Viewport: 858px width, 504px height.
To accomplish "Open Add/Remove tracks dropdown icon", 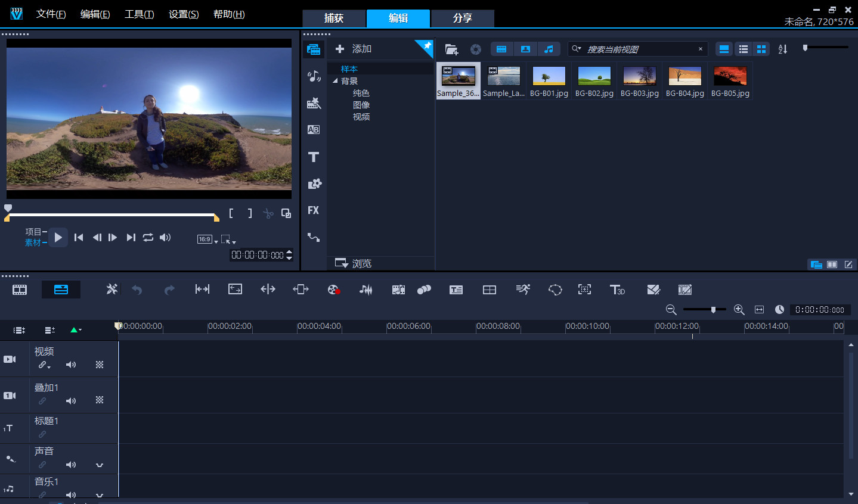I will 50,329.
